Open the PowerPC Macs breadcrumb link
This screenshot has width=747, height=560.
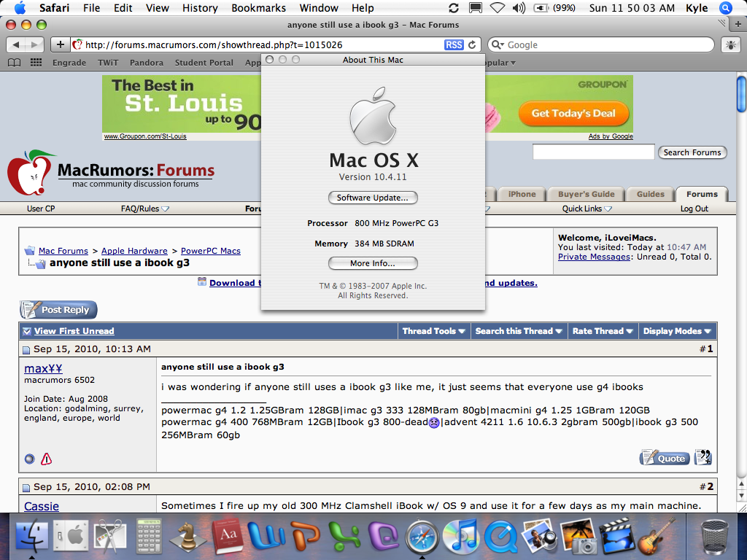click(211, 251)
